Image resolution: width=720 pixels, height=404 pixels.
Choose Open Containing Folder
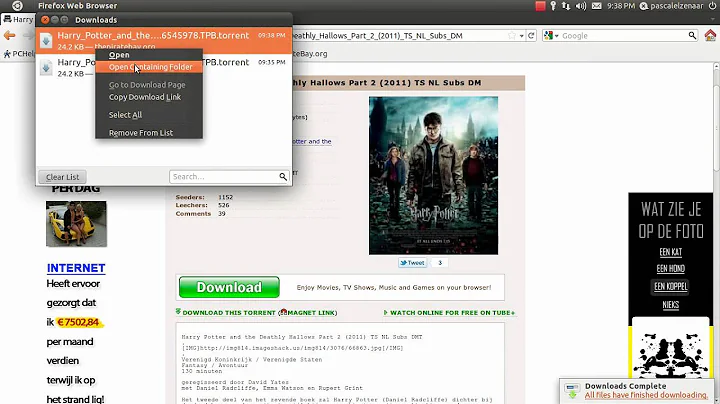(x=149, y=67)
